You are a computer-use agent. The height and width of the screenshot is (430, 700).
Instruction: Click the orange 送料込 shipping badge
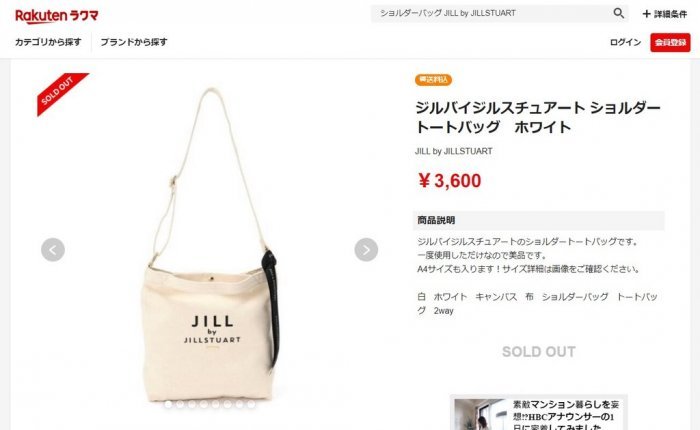tap(433, 79)
